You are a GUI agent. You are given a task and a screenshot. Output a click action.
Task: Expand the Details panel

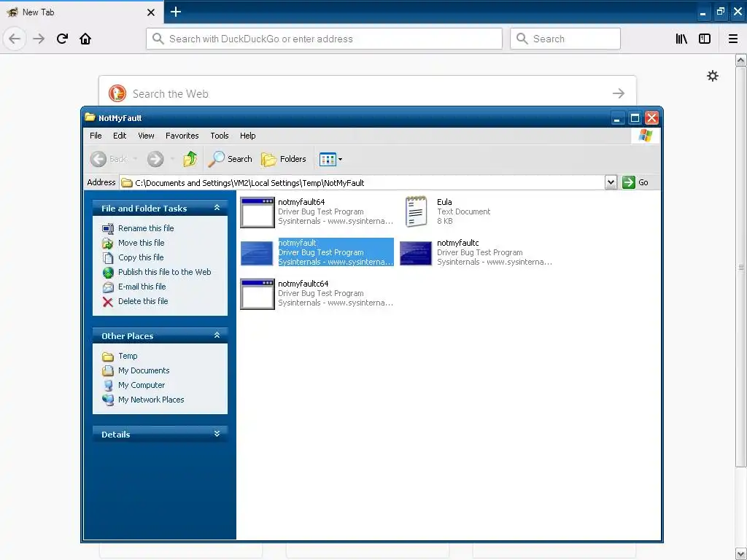click(x=217, y=433)
